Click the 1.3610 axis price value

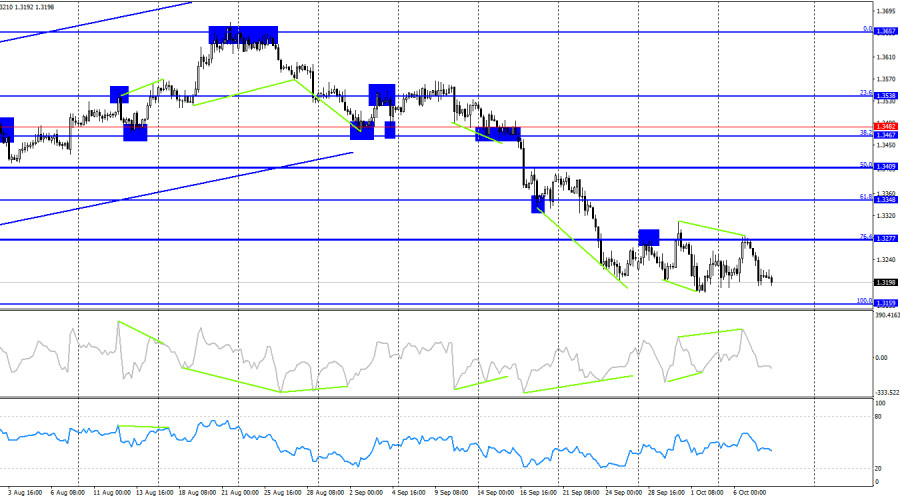click(x=886, y=57)
